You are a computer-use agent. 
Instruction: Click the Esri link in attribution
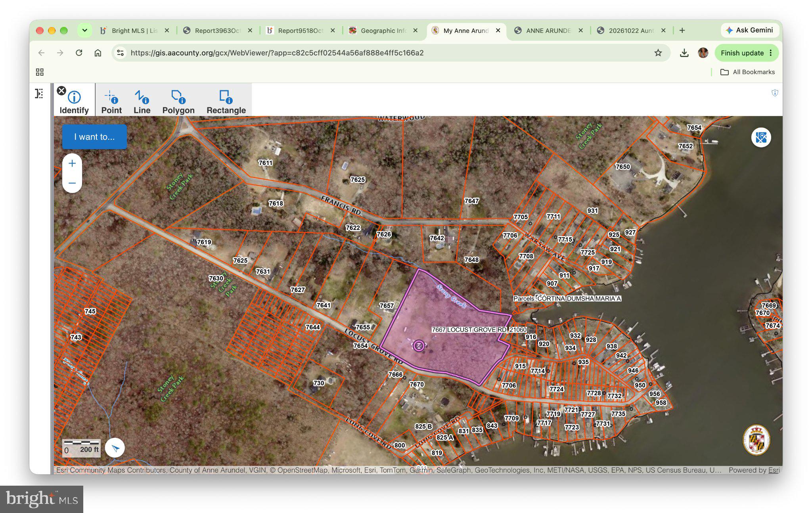[x=774, y=470]
